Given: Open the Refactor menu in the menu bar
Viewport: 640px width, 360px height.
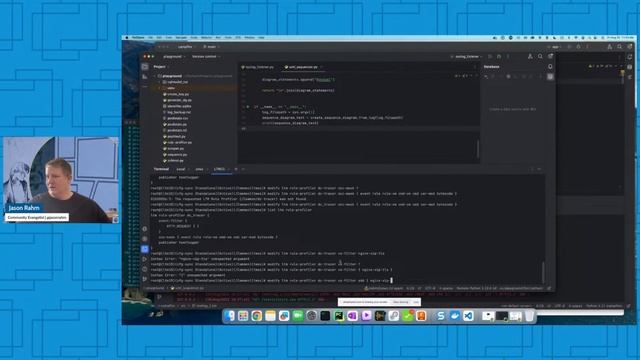Looking at the screenshot, I should (207, 38).
